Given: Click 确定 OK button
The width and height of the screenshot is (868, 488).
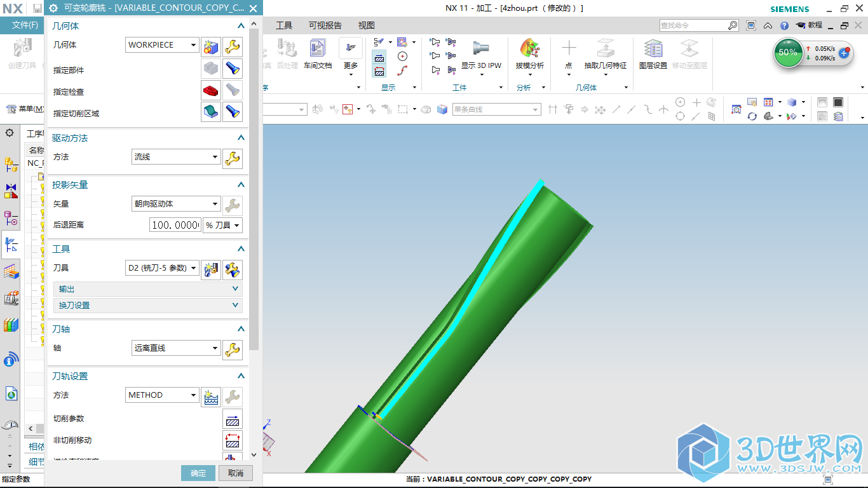Looking at the screenshot, I should click(198, 473).
